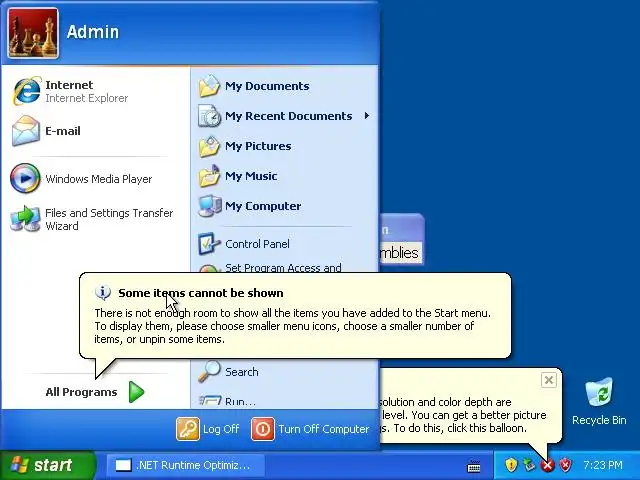Image resolution: width=640 pixels, height=480 pixels.
Task: Open Recycle Bin on desktop
Action: [599, 401]
